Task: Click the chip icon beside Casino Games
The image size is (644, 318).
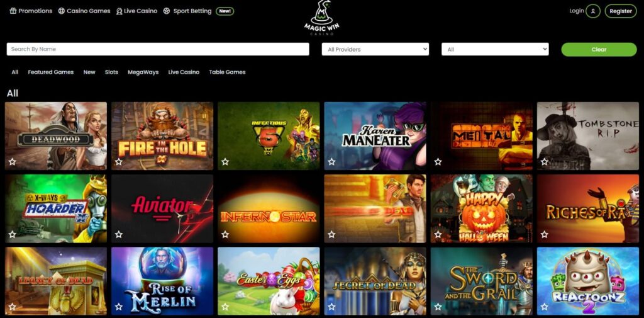Action: coord(62,11)
